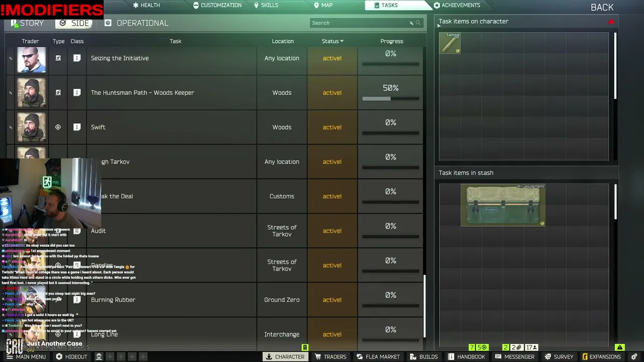Click trader portrait for Swift task
This screenshot has width=644, height=362.
coord(31,127)
